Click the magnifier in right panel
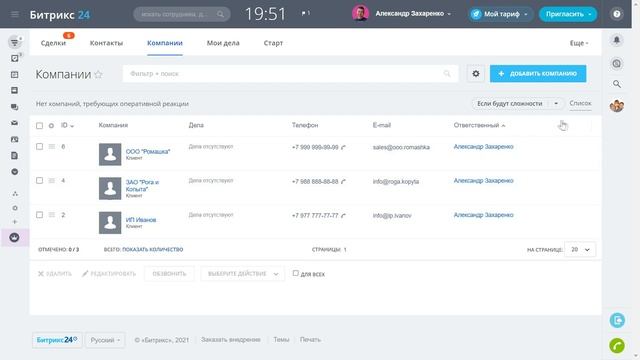 click(617, 84)
